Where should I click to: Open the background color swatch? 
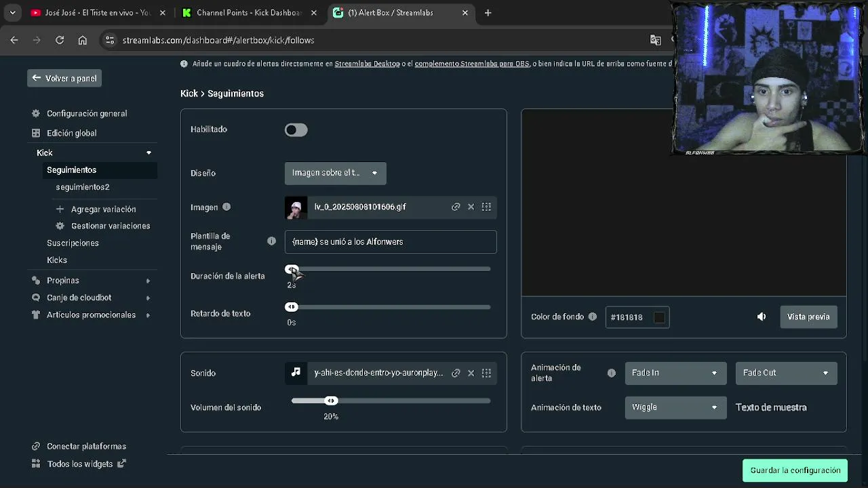tap(659, 317)
